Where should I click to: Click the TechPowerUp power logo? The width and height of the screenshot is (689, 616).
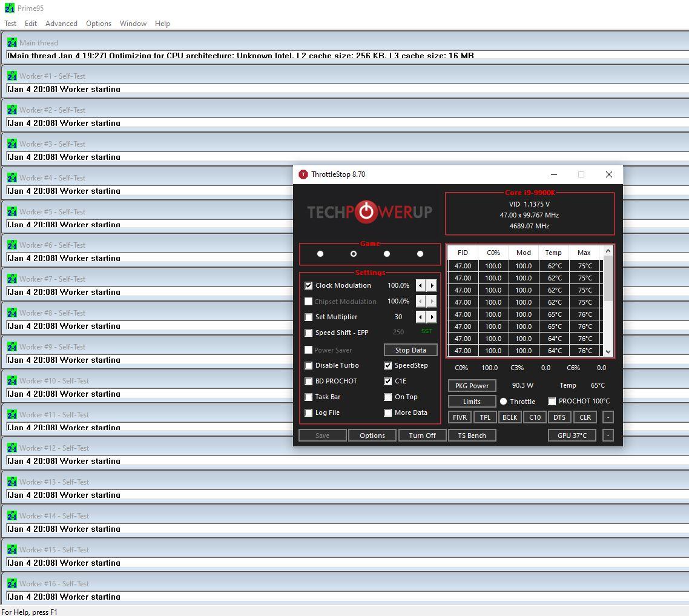coord(366,211)
